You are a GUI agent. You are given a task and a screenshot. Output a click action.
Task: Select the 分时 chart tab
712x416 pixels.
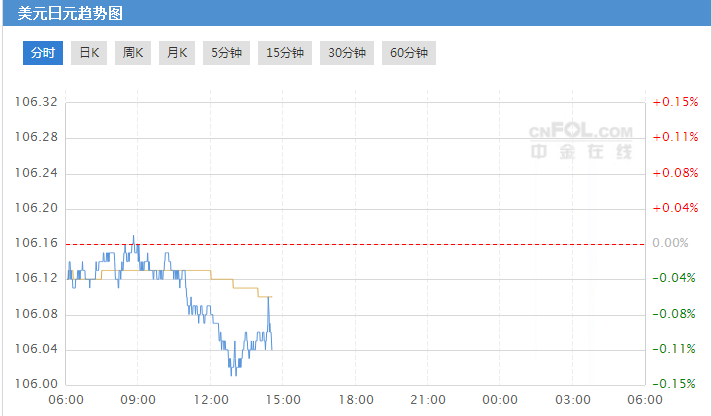pos(43,53)
